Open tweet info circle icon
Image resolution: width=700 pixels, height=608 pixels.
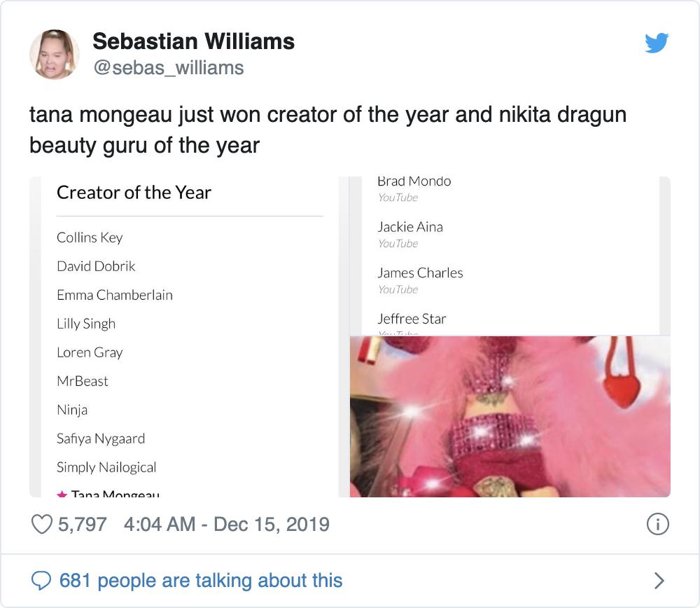point(657,524)
